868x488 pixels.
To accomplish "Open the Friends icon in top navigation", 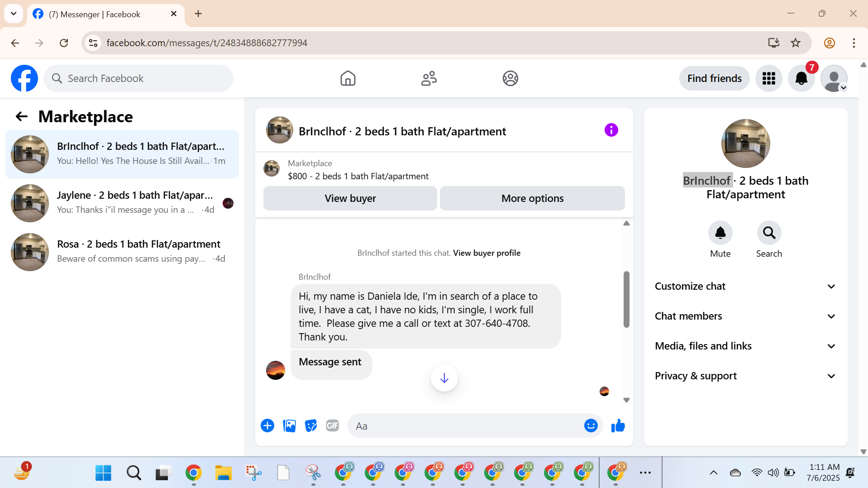I will pyautogui.click(x=429, y=78).
